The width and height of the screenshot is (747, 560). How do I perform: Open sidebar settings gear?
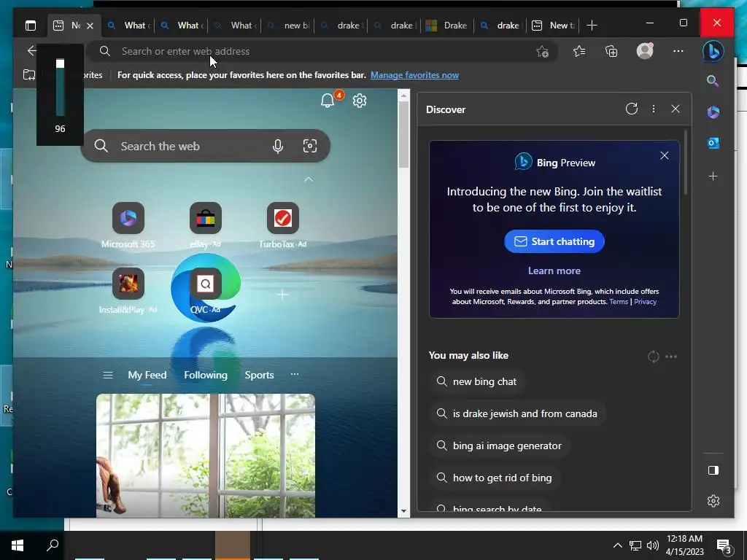coord(713,501)
